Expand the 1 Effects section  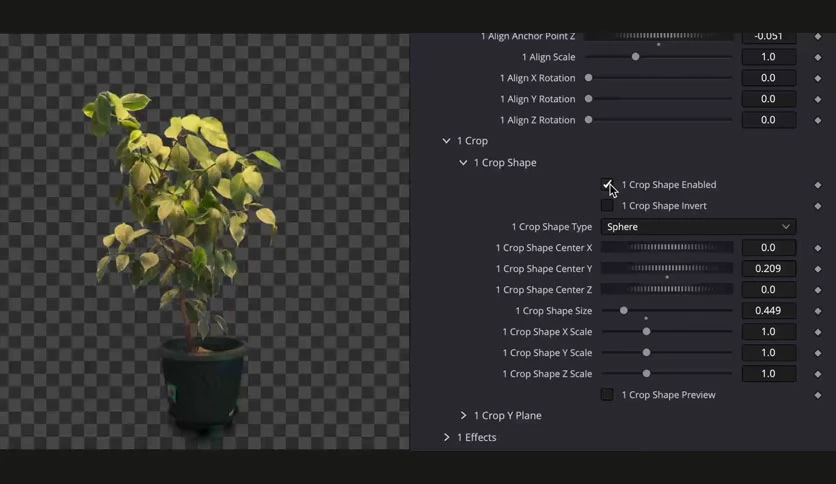pyautogui.click(x=446, y=437)
